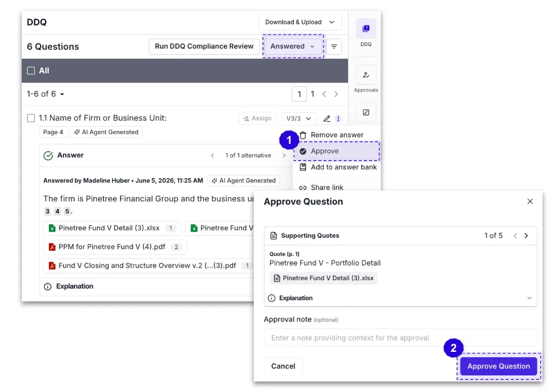
Task: Click the page number input box
Action: pos(299,94)
